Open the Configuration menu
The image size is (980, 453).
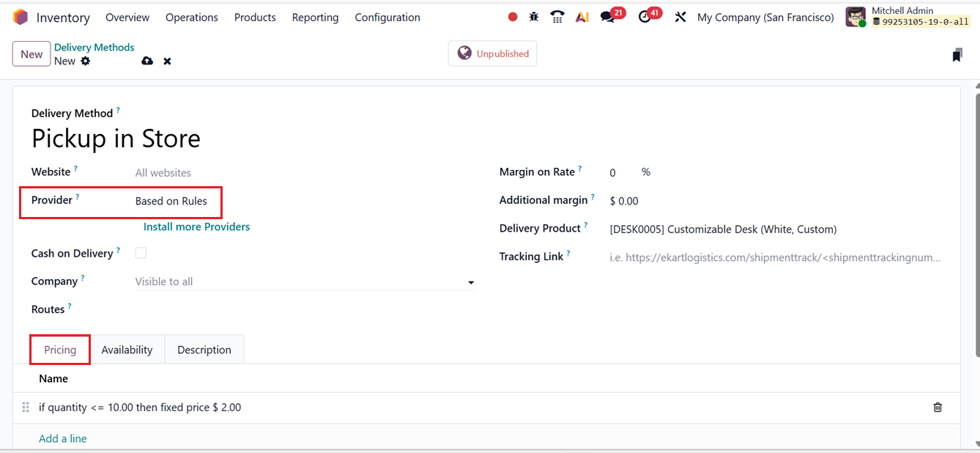coord(387,17)
